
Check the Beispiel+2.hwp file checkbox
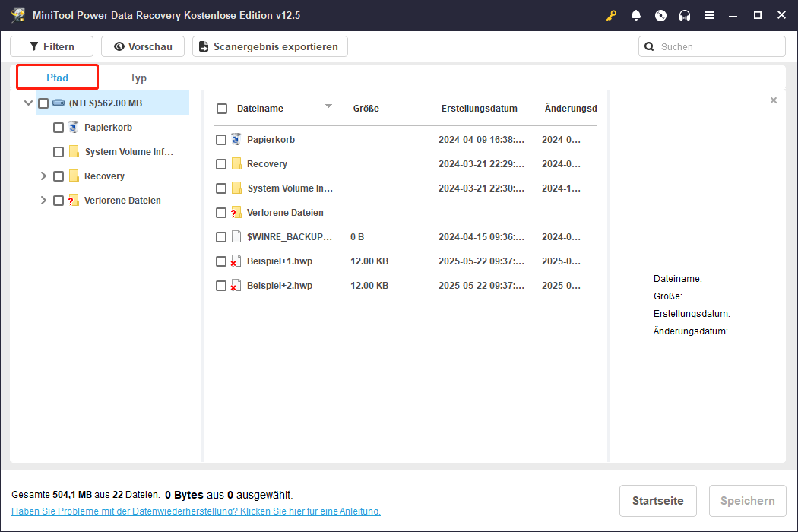221,286
